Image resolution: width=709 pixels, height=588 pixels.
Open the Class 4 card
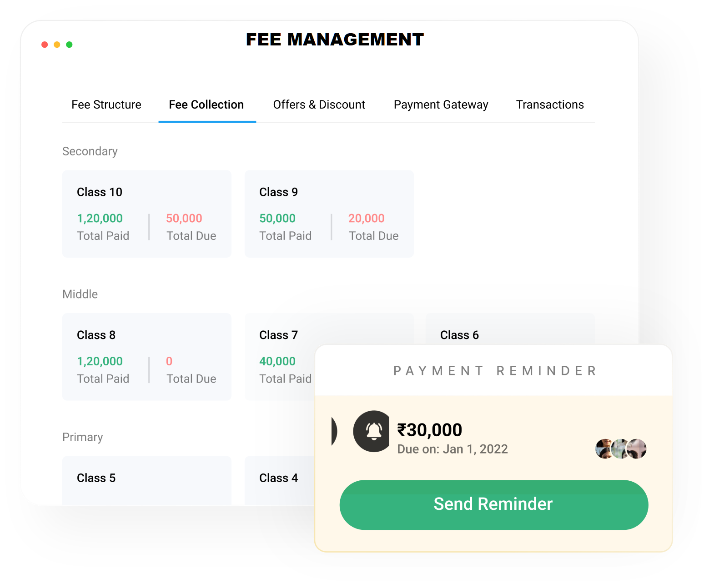click(x=279, y=478)
